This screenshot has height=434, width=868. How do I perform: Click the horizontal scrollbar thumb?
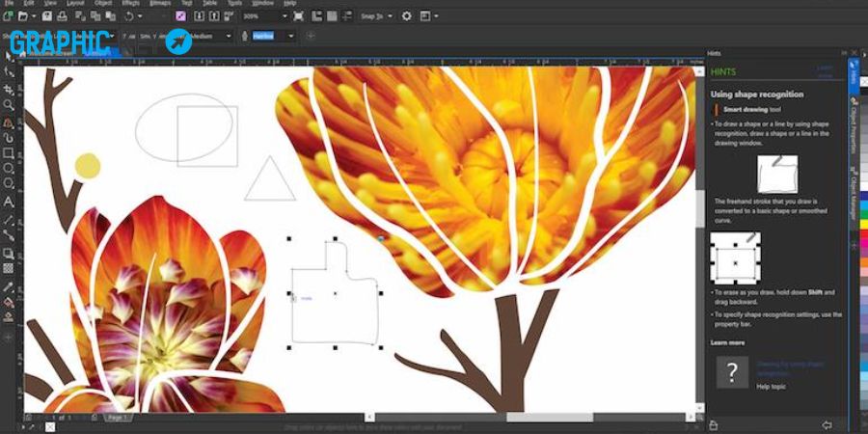click(550, 418)
